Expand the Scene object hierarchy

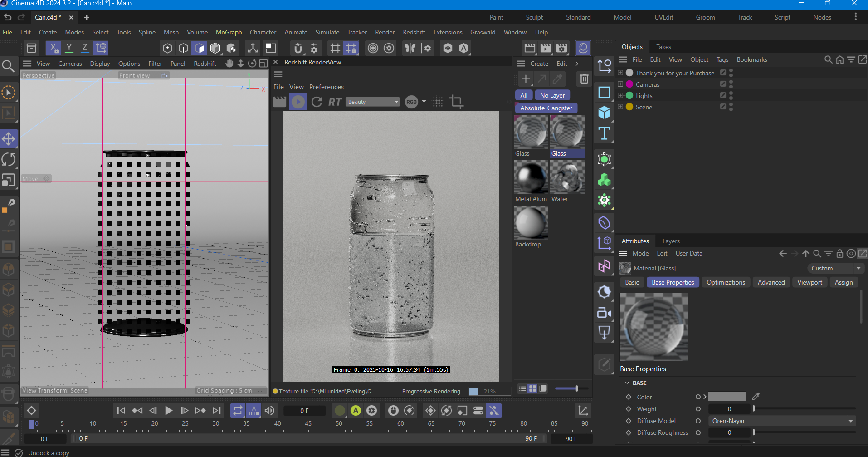(620, 107)
